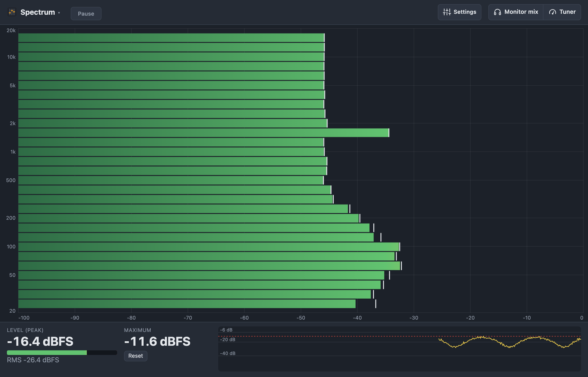Image resolution: width=588 pixels, height=377 pixels.
Task: Click the -20 dB history scale label
Action: click(x=228, y=339)
